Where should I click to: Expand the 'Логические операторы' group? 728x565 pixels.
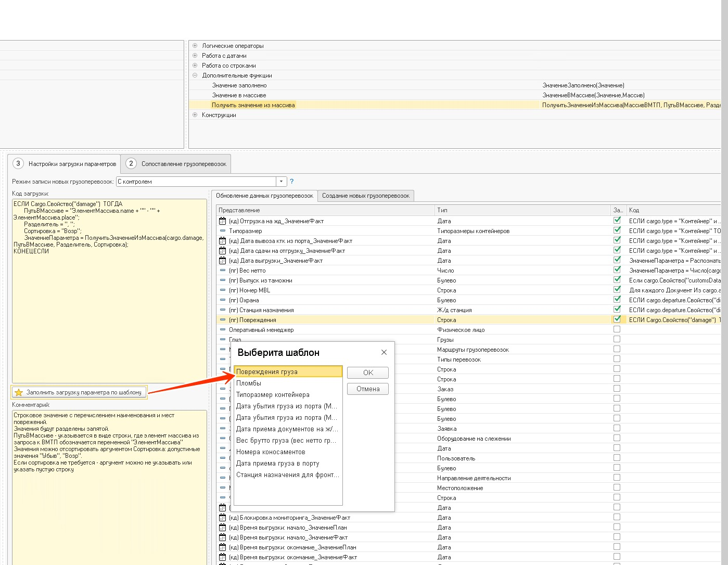(195, 46)
